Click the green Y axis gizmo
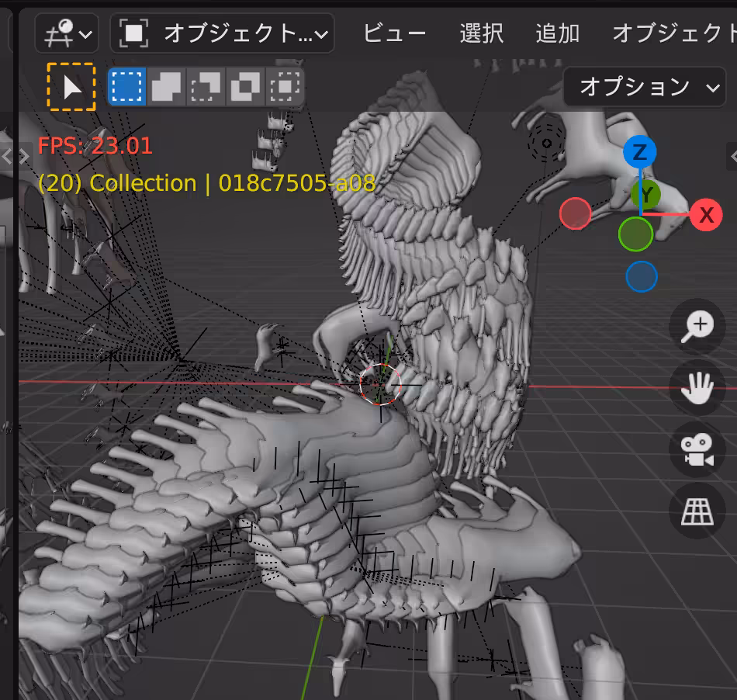The height and width of the screenshot is (700, 737). click(645, 194)
